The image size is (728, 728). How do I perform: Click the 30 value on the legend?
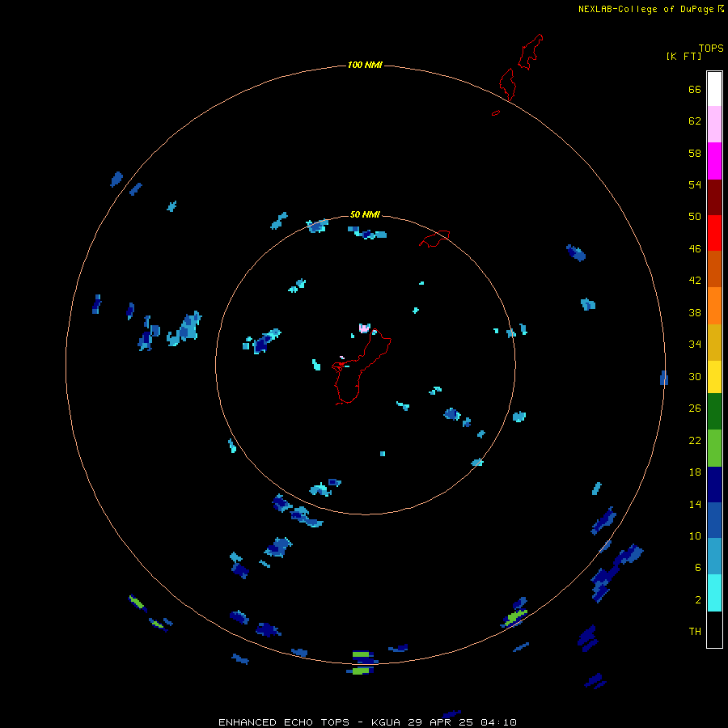(x=695, y=376)
